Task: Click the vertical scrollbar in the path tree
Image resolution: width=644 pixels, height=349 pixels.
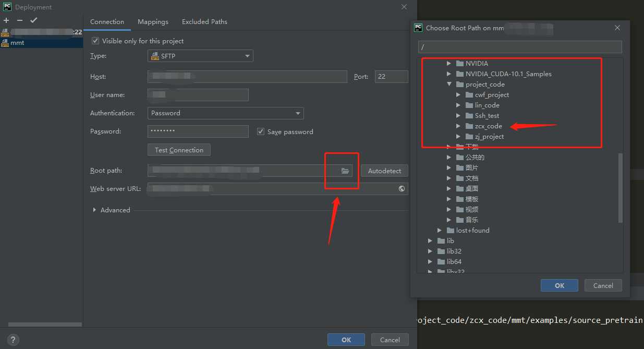Action: 620,188
